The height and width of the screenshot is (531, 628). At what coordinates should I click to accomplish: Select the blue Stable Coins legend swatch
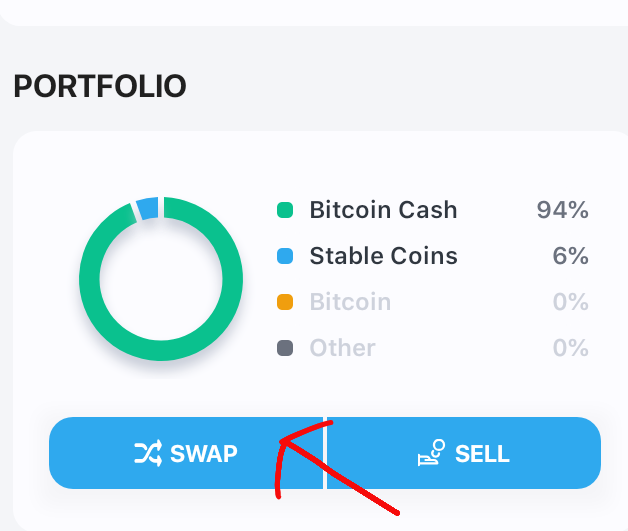pos(285,256)
